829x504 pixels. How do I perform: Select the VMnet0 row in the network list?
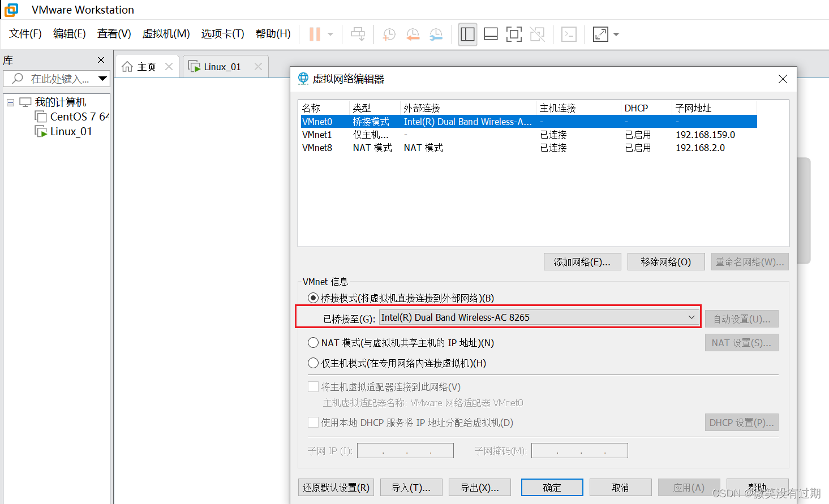[529, 122]
